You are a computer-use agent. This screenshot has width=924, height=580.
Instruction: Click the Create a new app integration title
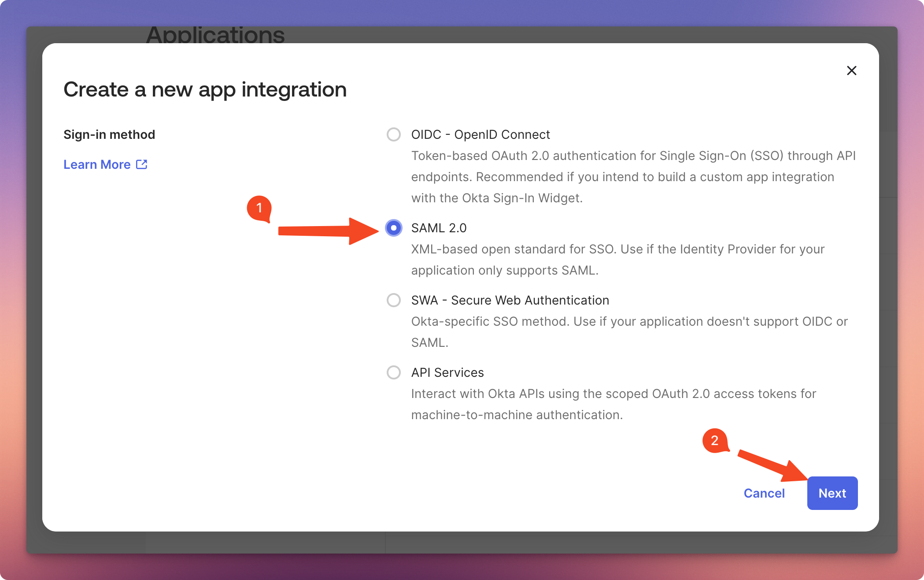click(205, 89)
